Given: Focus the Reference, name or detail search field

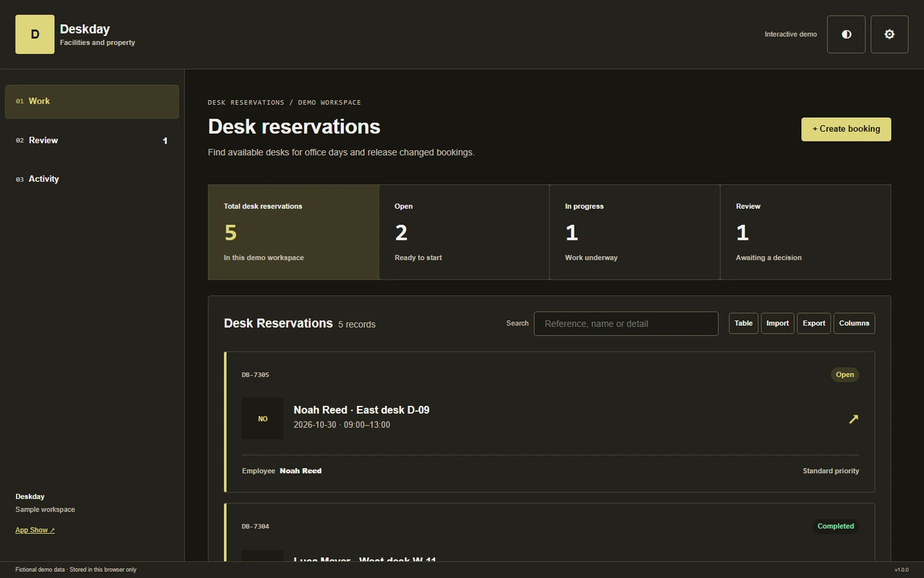Looking at the screenshot, I should [x=626, y=324].
